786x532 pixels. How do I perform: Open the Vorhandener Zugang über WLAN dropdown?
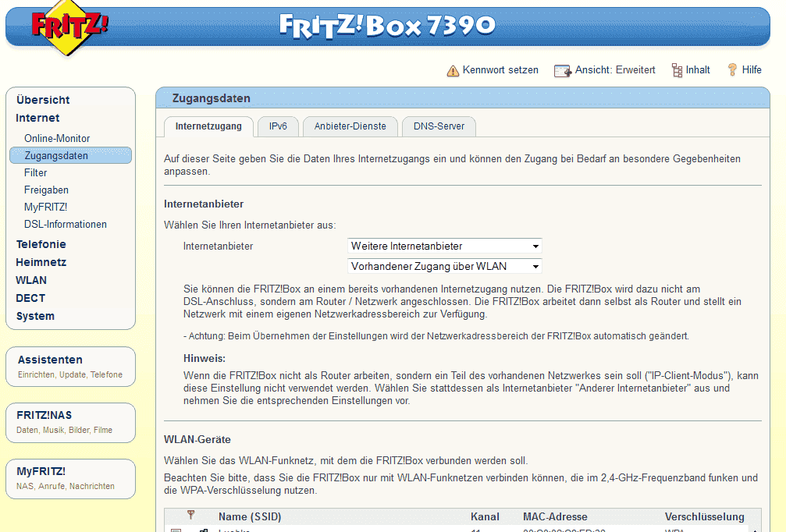click(445, 266)
